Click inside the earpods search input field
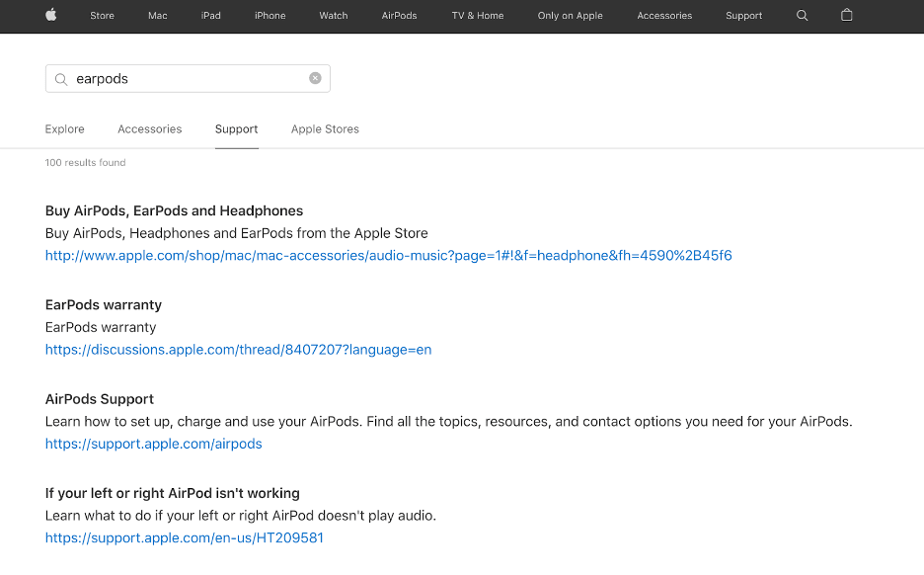Screen dimensions: 924x575 click(188, 78)
